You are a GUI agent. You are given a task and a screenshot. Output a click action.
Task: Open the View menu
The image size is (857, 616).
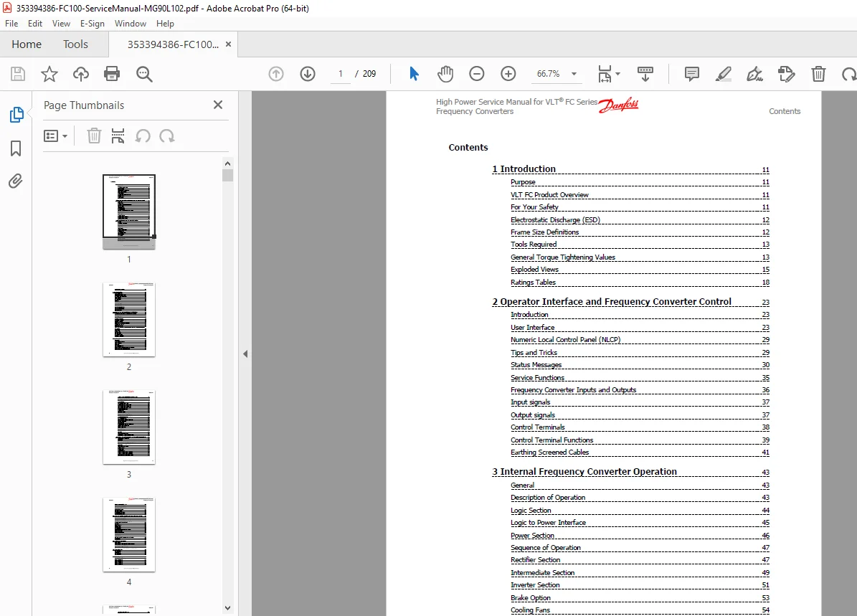click(x=61, y=24)
